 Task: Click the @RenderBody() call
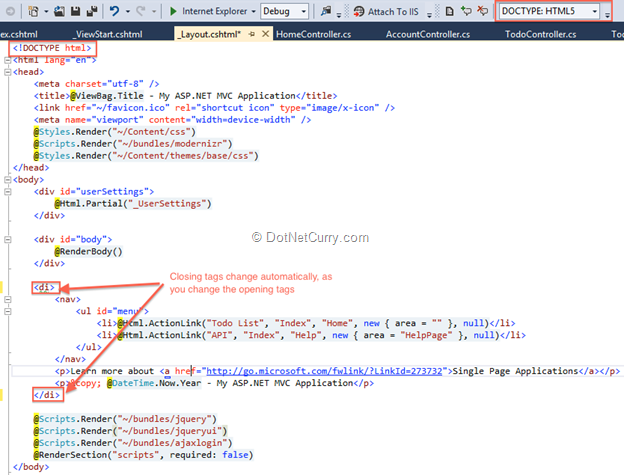click(x=88, y=251)
